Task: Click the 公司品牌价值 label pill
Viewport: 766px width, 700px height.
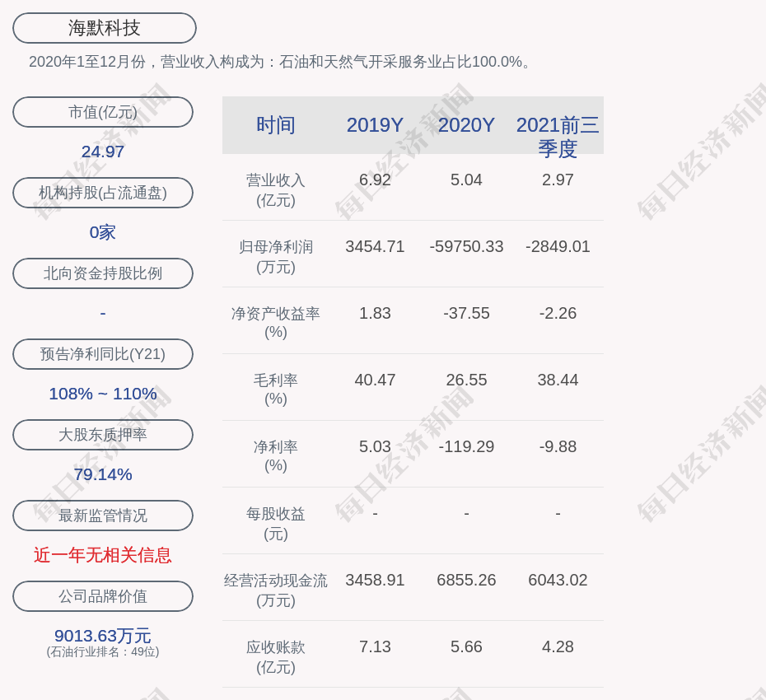Action: click(103, 596)
